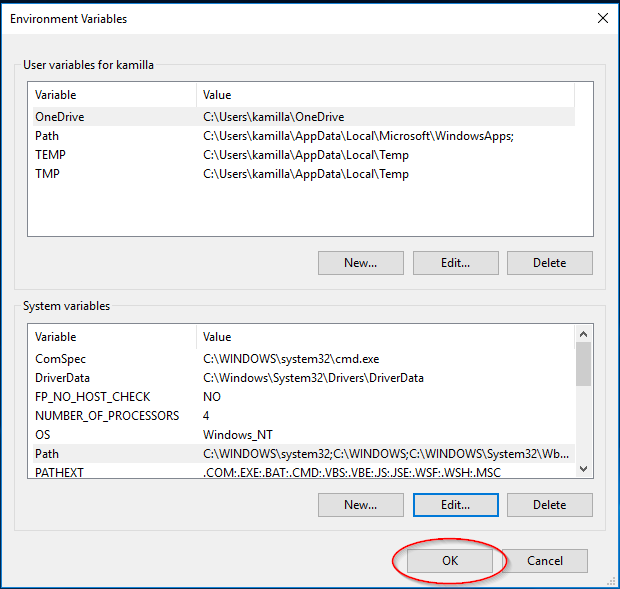Click Delete under system variables
The image size is (620, 589).
click(549, 505)
